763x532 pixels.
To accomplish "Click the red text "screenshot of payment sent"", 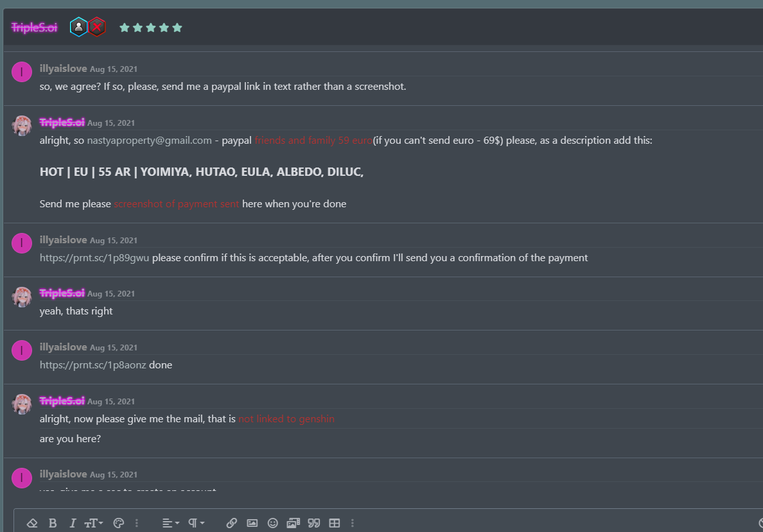I will [x=177, y=204].
